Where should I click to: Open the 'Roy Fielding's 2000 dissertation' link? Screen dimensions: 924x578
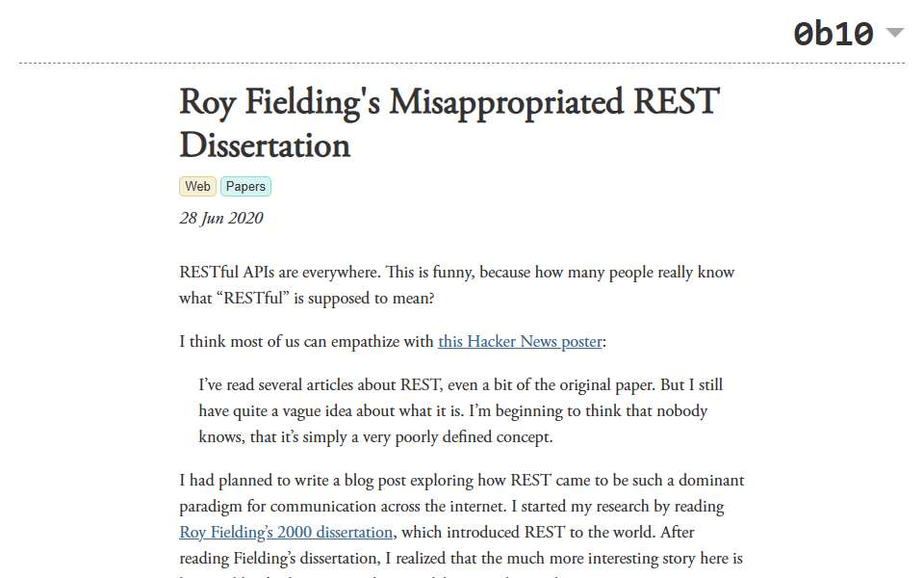click(286, 532)
